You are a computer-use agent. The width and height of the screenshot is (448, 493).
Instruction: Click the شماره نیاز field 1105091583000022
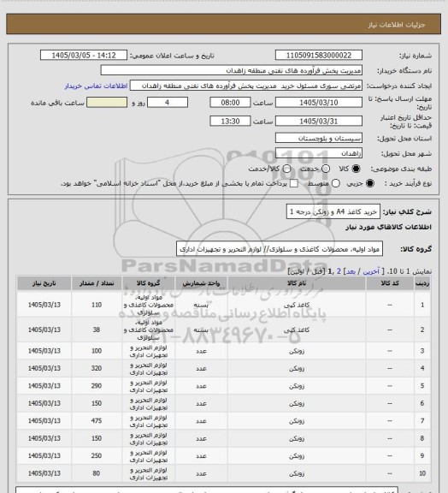click(x=319, y=55)
